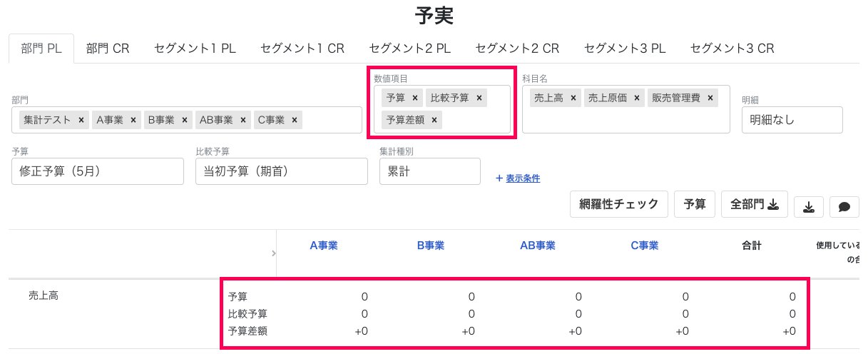Screen dimensions: 868x354
Task: Switch to the 部門 CR tab
Action: [108, 49]
